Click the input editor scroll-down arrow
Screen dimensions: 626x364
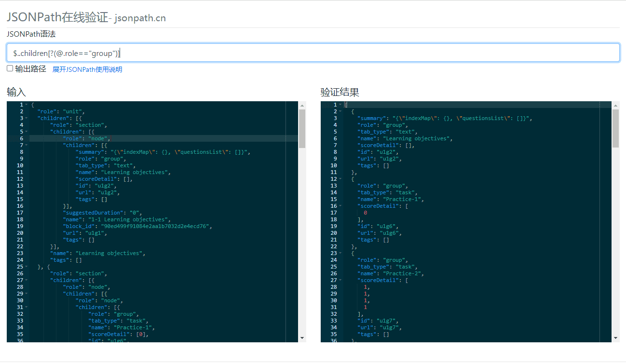click(302, 338)
